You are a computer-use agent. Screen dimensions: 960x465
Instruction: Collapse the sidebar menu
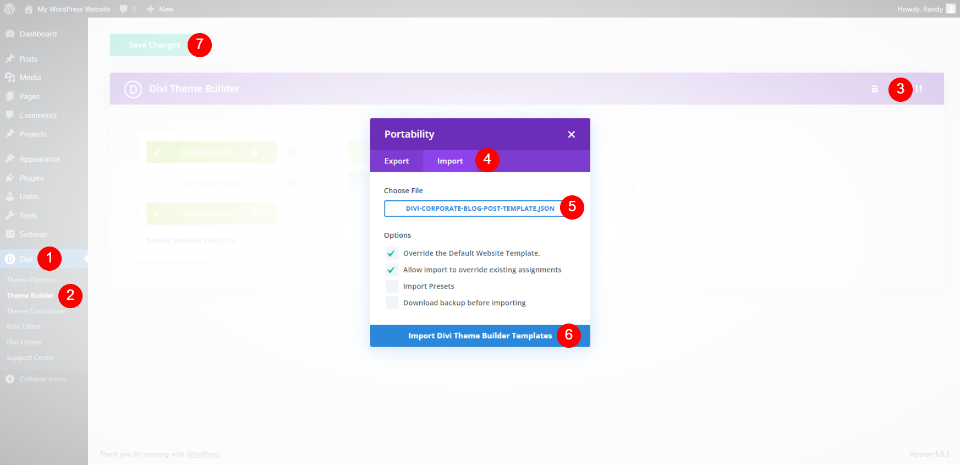pos(37,379)
